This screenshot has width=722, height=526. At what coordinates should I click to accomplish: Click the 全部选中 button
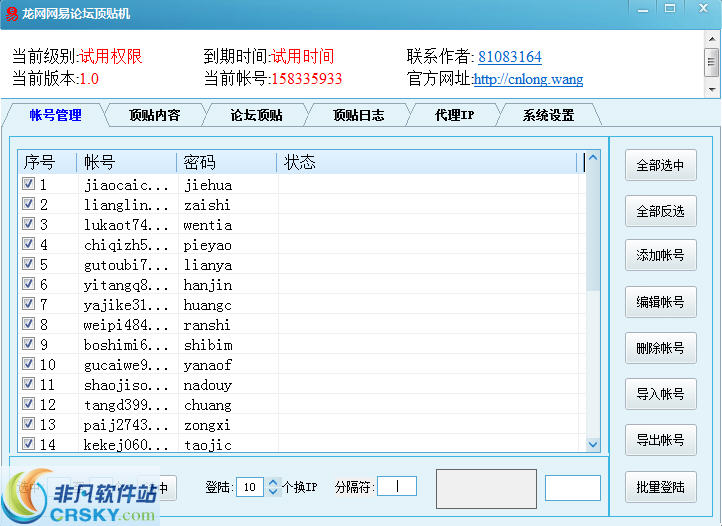pos(660,165)
